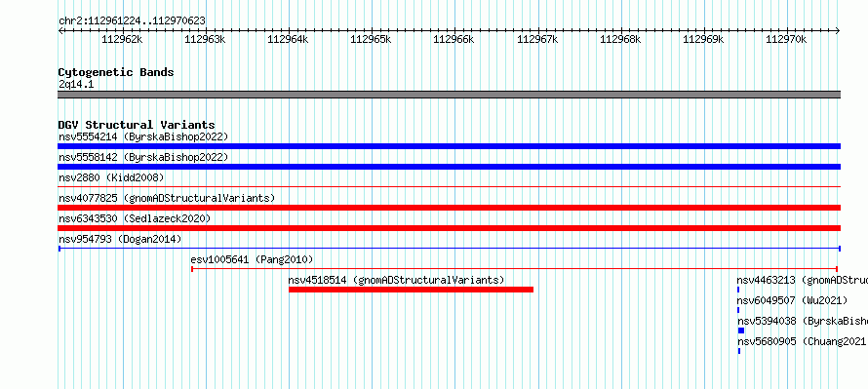The image size is (868, 389).
Task: Click the gray 2q14.1 cytogenetic band bar
Action: (449, 95)
